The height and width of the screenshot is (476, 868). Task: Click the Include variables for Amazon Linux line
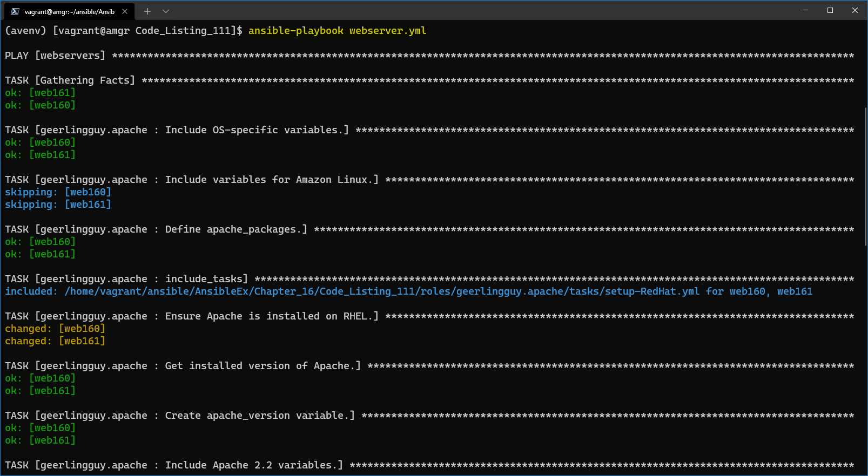point(429,180)
